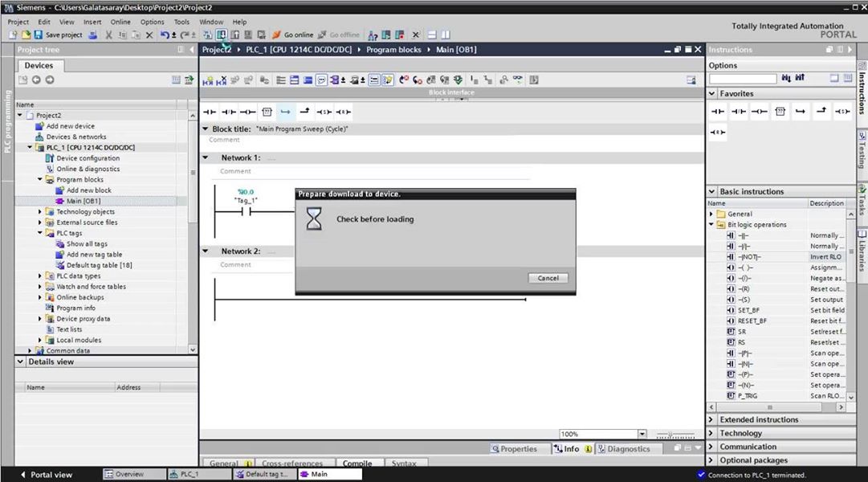Collapse the Project2 root node
This screenshot has height=482, width=868.
click(21, 115)
